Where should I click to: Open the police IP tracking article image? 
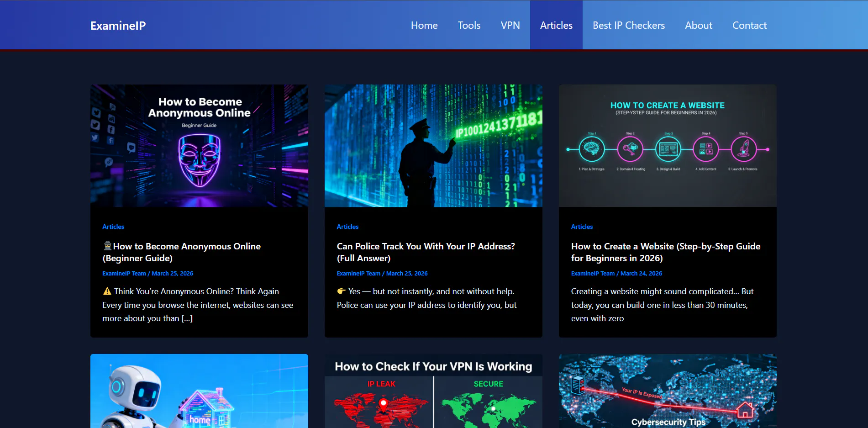tap(433, 146)
